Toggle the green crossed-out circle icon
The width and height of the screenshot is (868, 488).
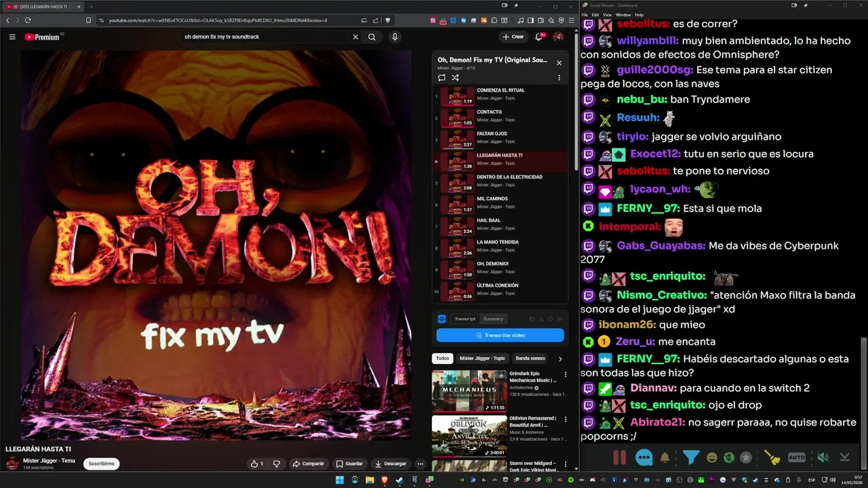point(729,458)
